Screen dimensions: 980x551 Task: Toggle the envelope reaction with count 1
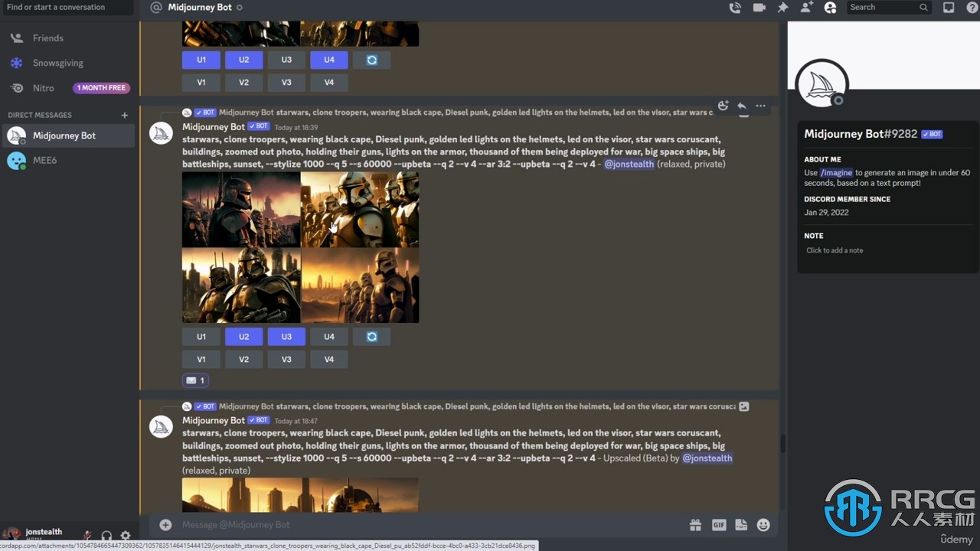(x=195, y=380)
